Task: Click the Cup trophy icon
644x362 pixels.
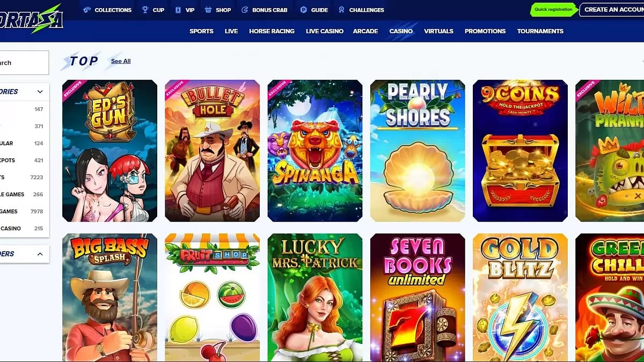Action: [145, 10]
